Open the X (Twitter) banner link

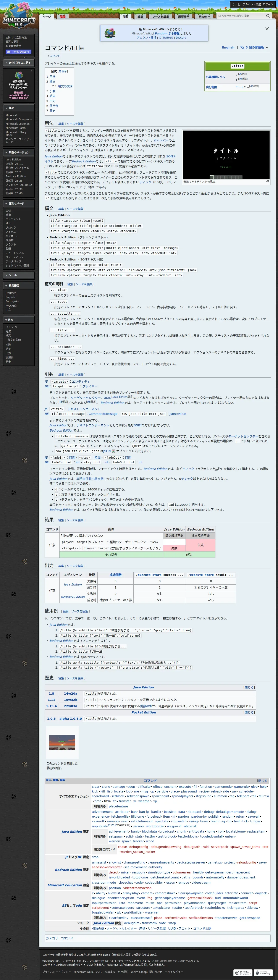(x=166, y=38)
